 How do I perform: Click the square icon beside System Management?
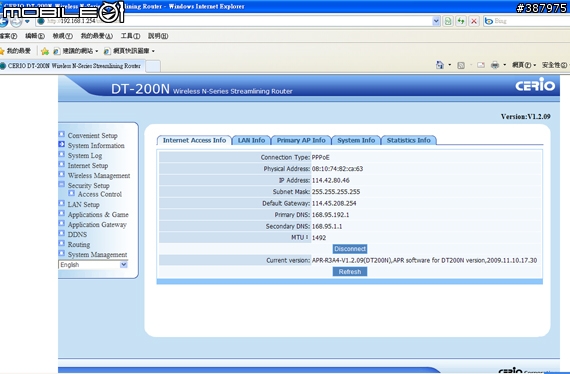(61, 253)
